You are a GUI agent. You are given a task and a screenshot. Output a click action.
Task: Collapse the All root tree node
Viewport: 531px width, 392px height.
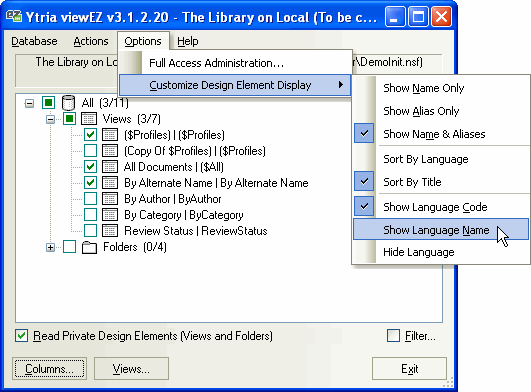click(x=29, y=103)
